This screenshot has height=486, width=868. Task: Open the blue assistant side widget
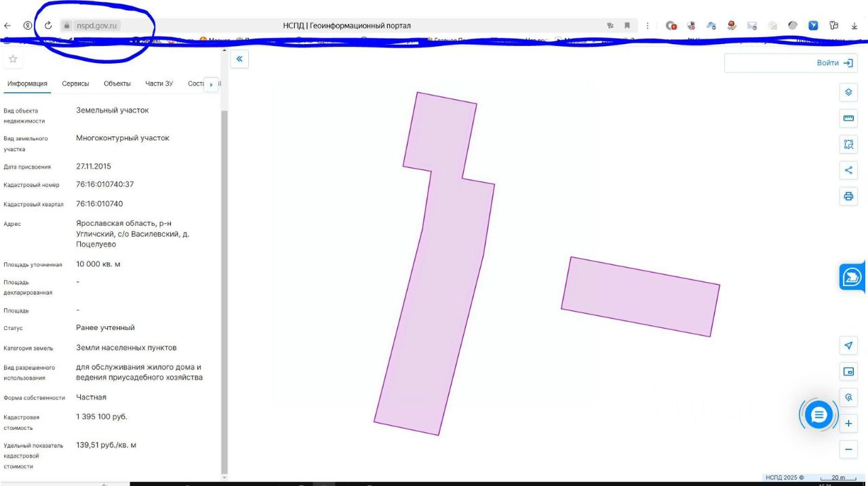(852, 277)
